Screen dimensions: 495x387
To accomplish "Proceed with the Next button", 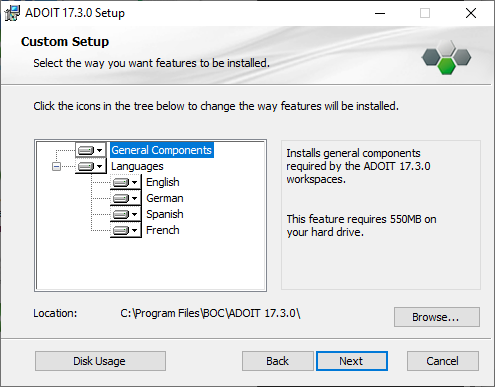I will coord(352,361).
